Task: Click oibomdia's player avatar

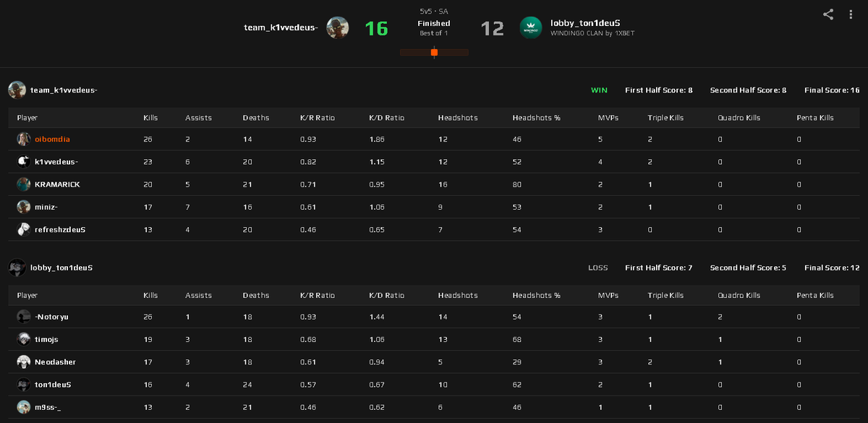Action: click(24, 139)
